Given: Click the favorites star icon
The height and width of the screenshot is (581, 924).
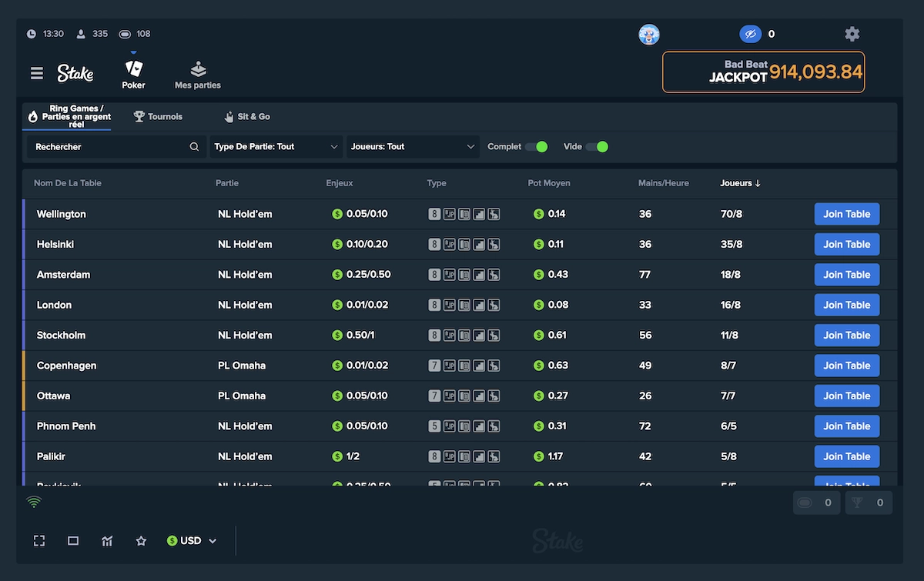Looking at the screenshot, I should pos(141,541).
